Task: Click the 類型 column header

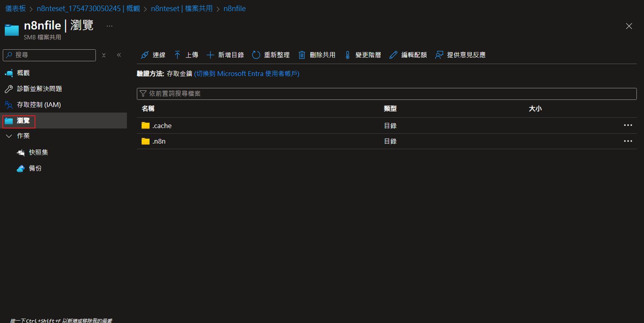Action: point(390,109)
